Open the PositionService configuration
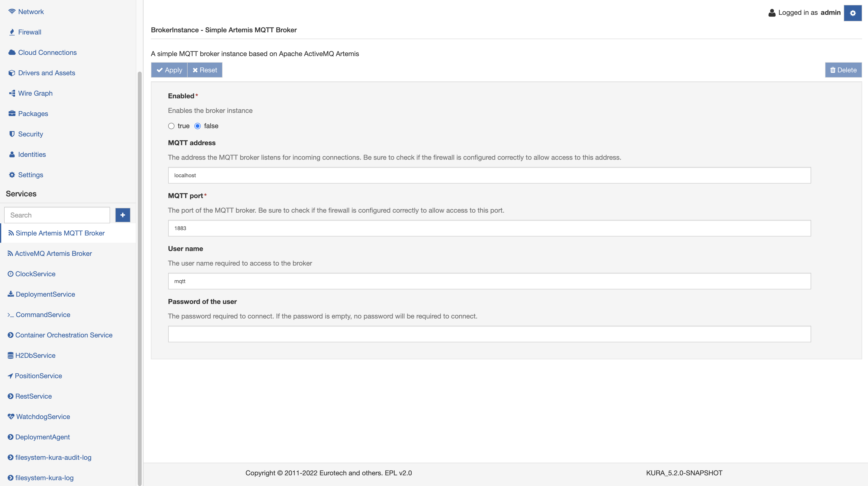The image size is (868, 486). point(38,376)
